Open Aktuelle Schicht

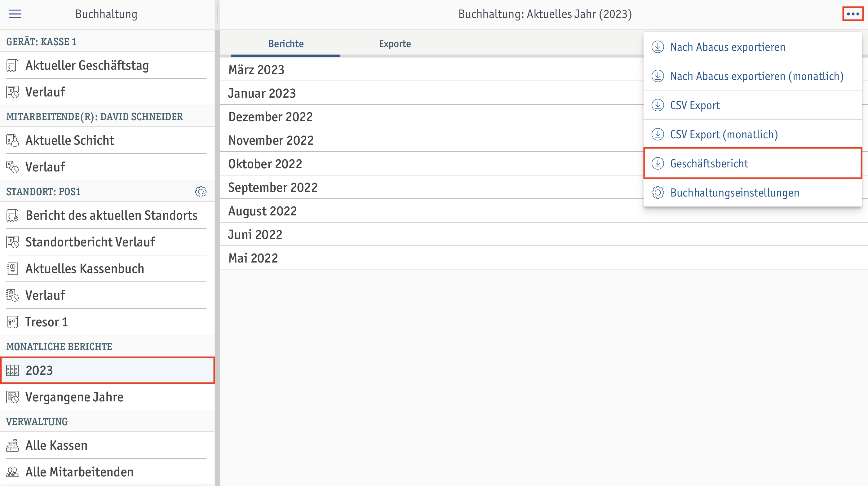coord(107,140)
